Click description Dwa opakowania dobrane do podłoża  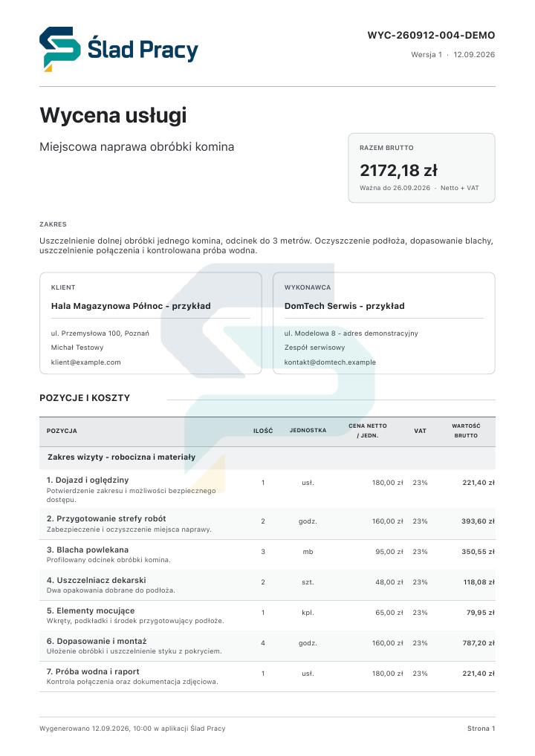coord(111,590)
